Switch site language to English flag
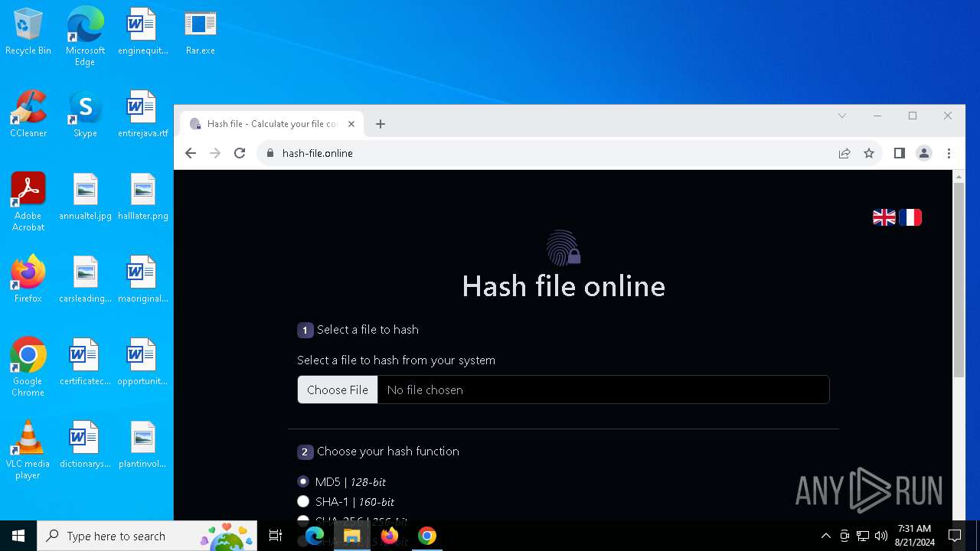The image size is (980, 551). click(884, 217)
